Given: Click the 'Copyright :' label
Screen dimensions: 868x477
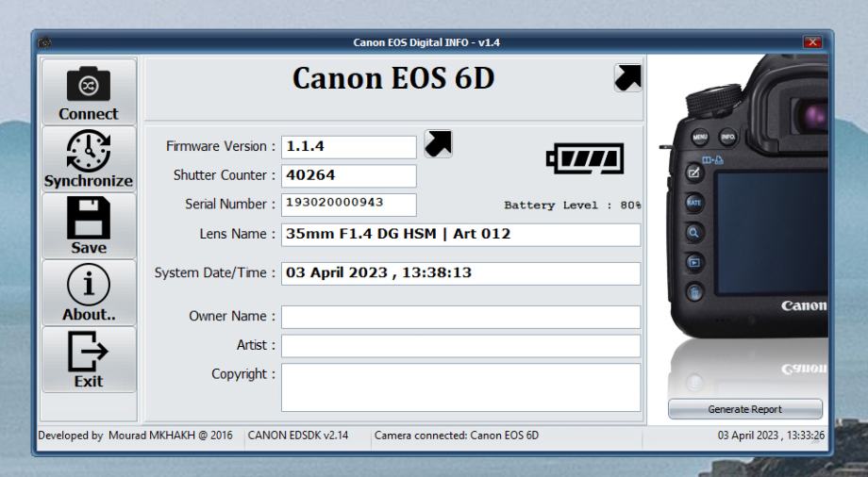Looking at the screenshot, I should point(243,374).
